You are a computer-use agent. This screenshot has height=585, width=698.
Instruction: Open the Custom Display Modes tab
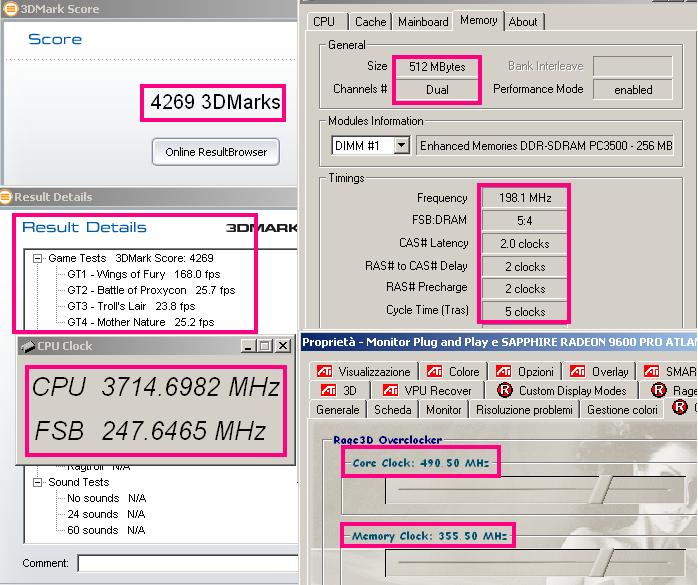pos(562,390)
